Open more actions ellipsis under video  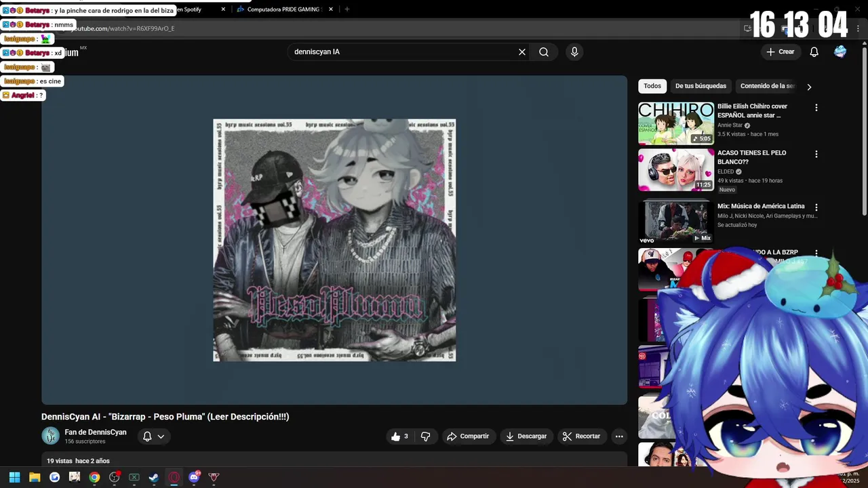pyautogui.click(x=619, y=436)
